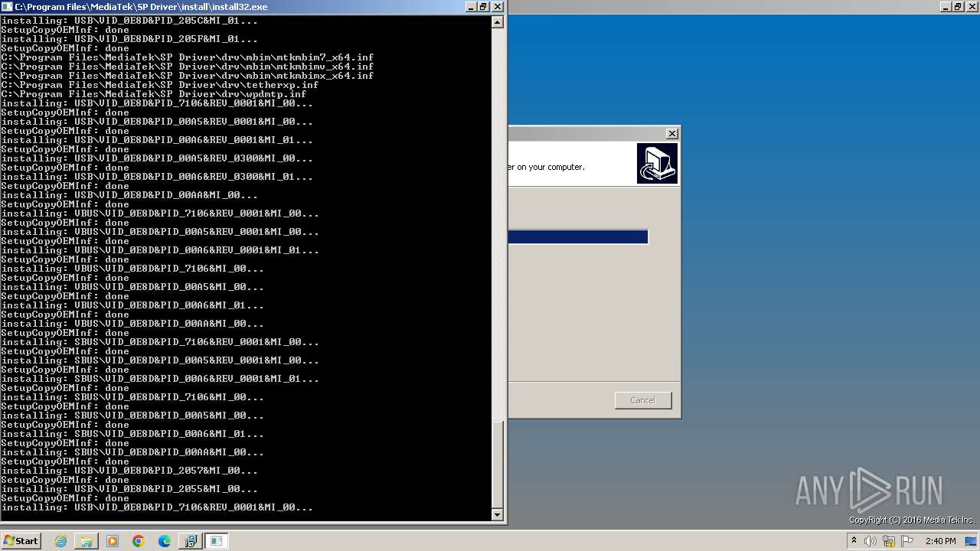Launch Microsoft Edge from the taskbar
This screenshot has height=551, width=980.
[x=165, y=541]
